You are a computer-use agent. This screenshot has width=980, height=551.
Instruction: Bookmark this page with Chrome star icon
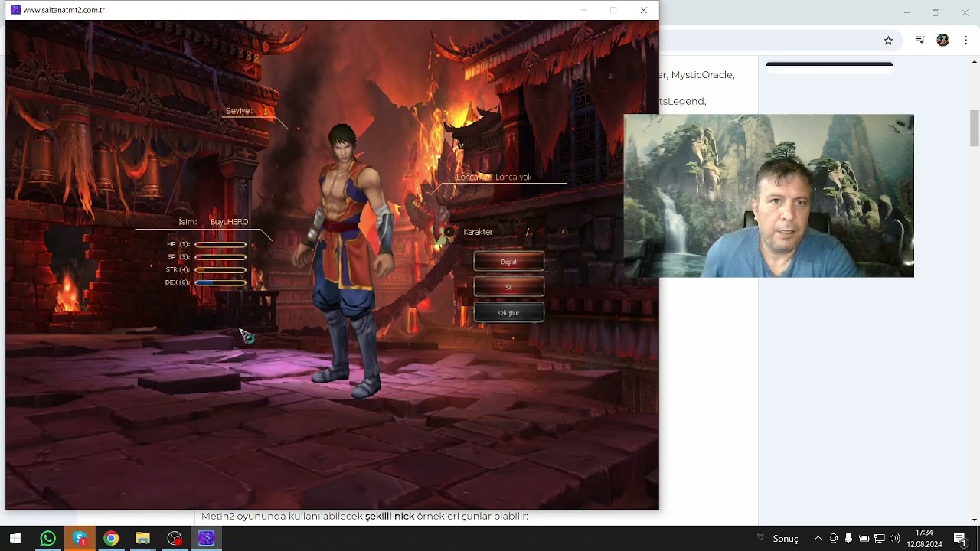click(888, 41)
